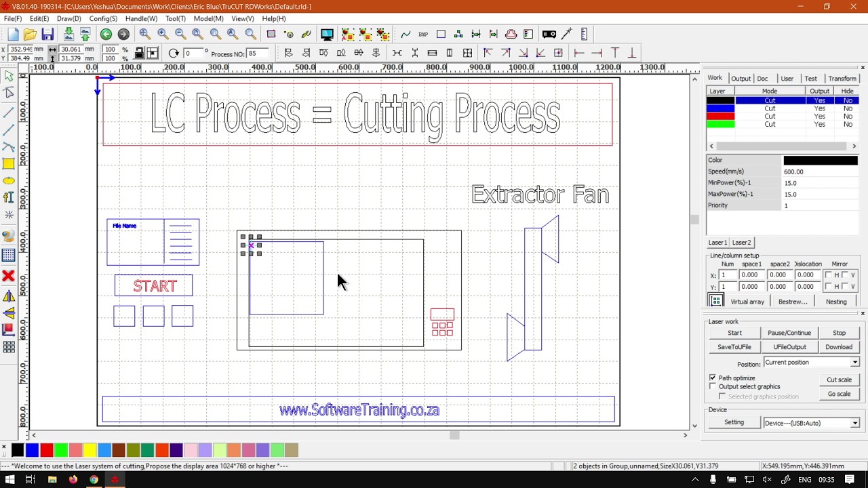Open the Position dropdown showing Current position
This screenshot has width=868, height=488.
click(811, 363)
